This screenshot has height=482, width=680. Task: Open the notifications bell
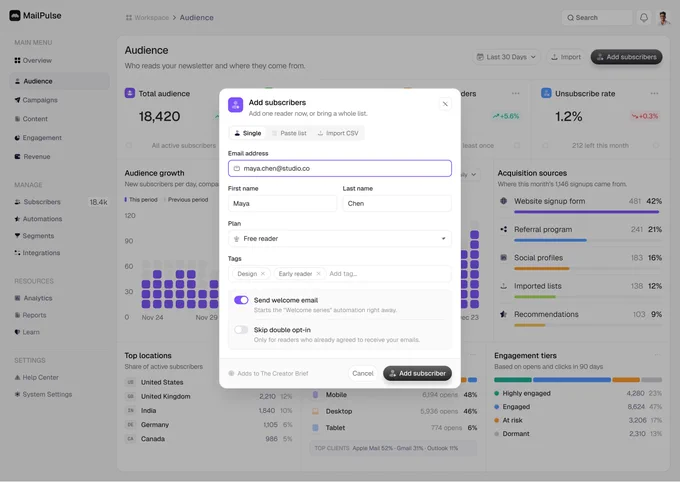644,18
